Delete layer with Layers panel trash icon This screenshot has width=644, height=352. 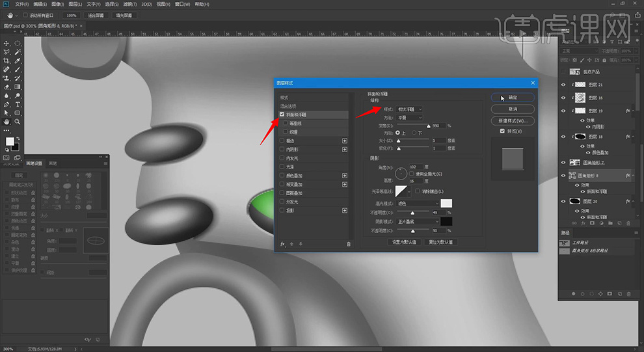point(628,223)
